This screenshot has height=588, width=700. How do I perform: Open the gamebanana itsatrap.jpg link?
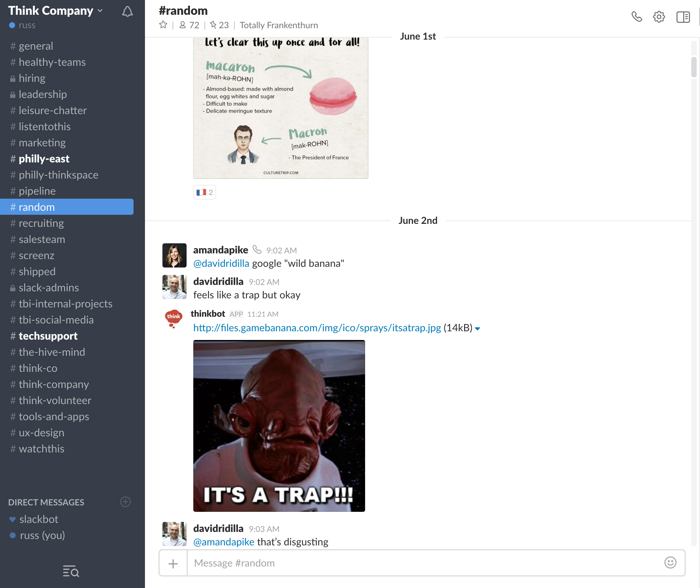pos(317,328)
